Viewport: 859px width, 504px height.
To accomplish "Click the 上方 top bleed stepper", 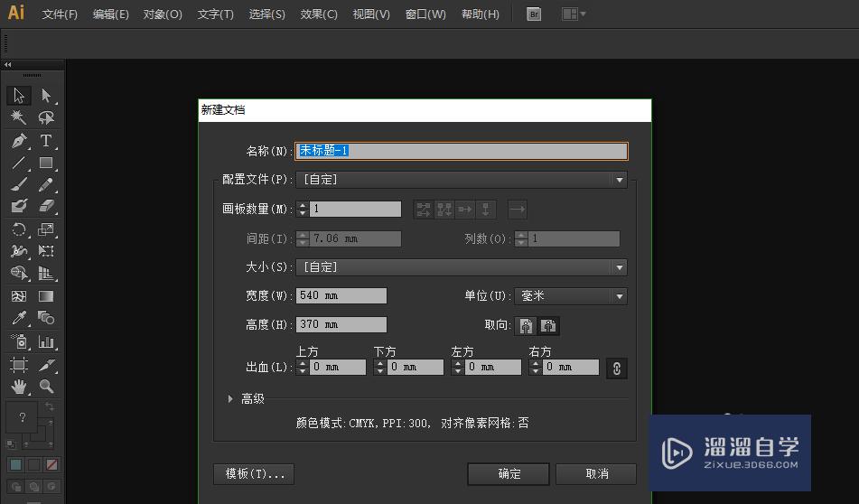I will click(303, 367).
